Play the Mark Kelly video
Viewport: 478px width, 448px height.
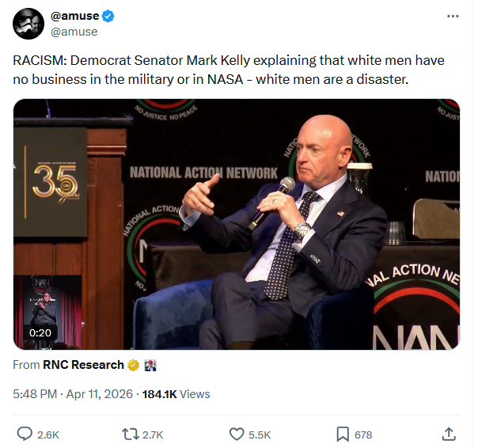click(237, 224)
